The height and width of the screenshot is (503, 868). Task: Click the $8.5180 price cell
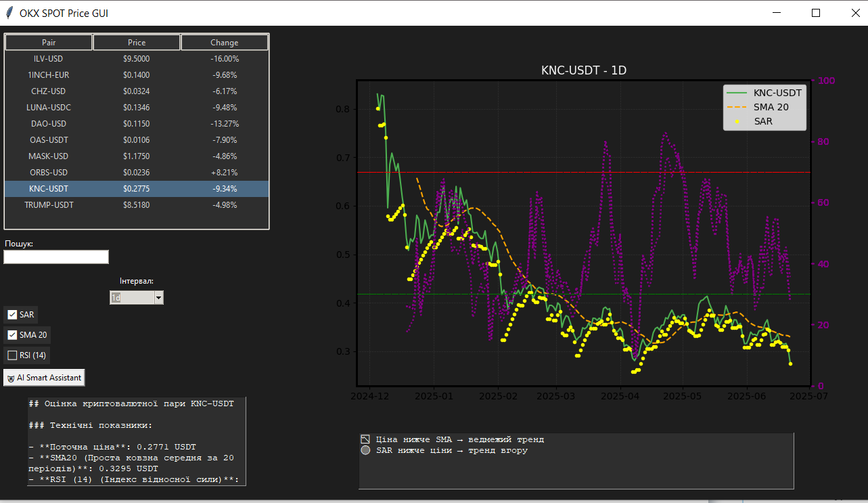(x=137, y=205)
